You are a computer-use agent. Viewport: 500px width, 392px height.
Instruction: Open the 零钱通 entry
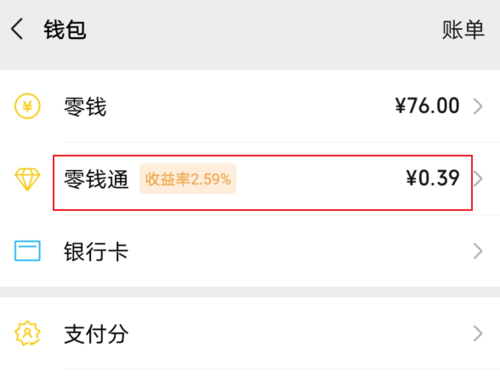(x=250, y=179)
